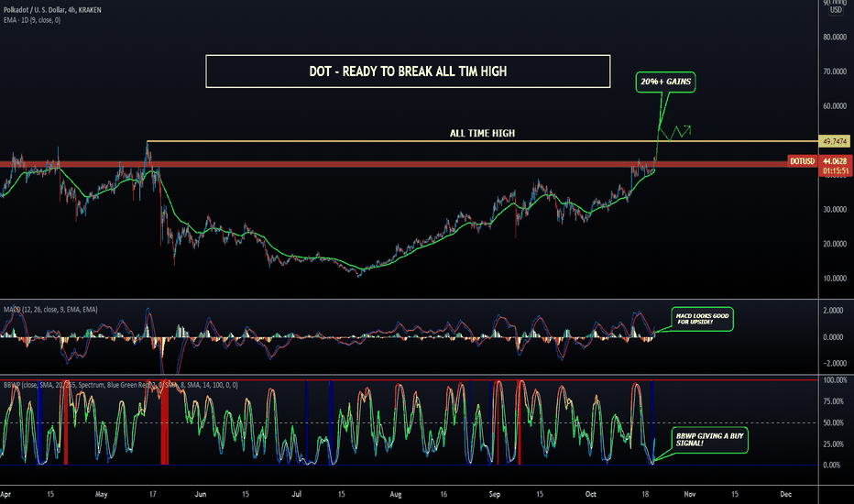Select the BBWP GIVING A BUY SIGNAL callout
Viewport: 854px width, 504px height.
tap(709, 440)
